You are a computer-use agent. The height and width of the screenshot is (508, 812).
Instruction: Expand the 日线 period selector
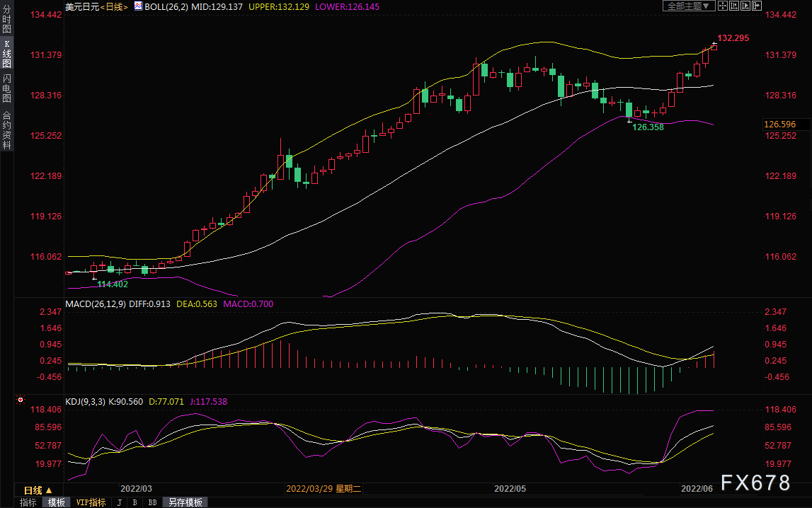38,490
